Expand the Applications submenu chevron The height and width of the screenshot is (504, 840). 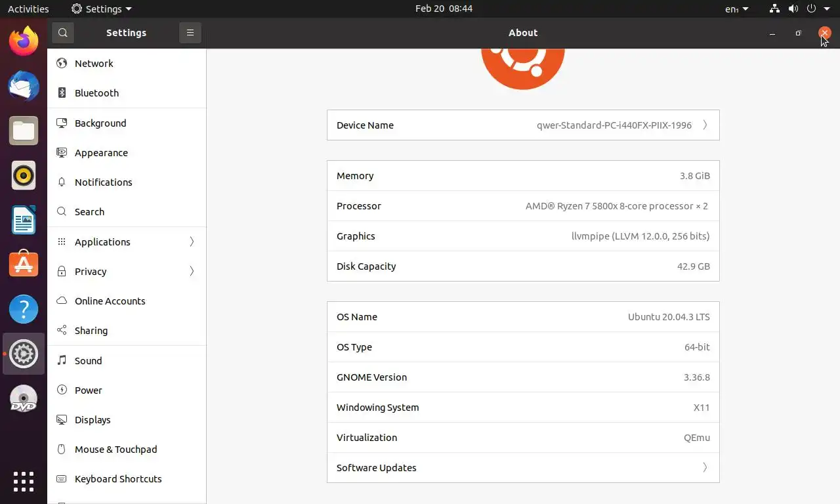click(x=192, y=242)
